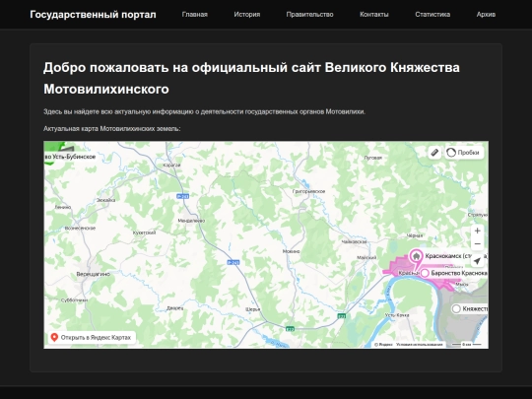Select the Княжество marker circle
532x399 pixels.
coord(456,308)
